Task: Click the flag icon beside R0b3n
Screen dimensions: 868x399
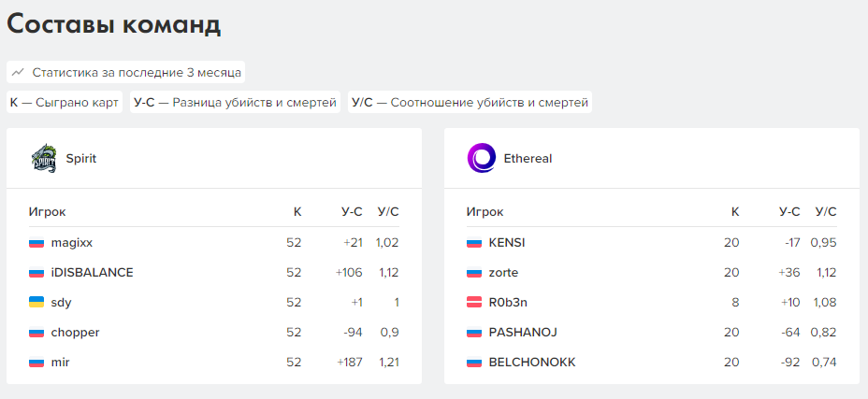Action: (474, 303)
